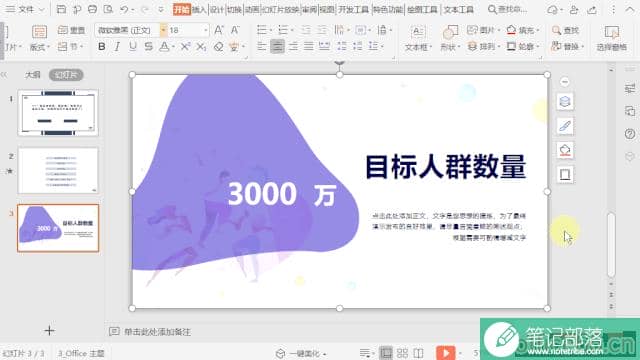
Task: Start slideshow with orange play button
Action: pos(445,353)
